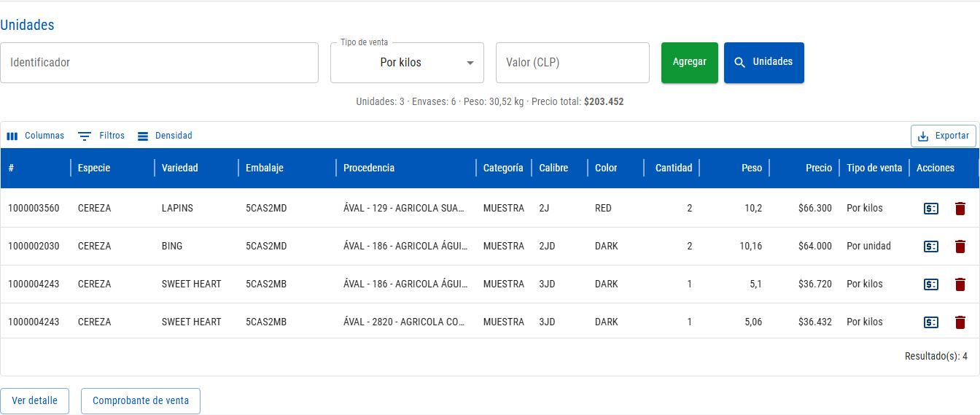Open sale details icon for $36.432 row
The height and width of the screenshot is (415, 980).
[x=930, y=322]
